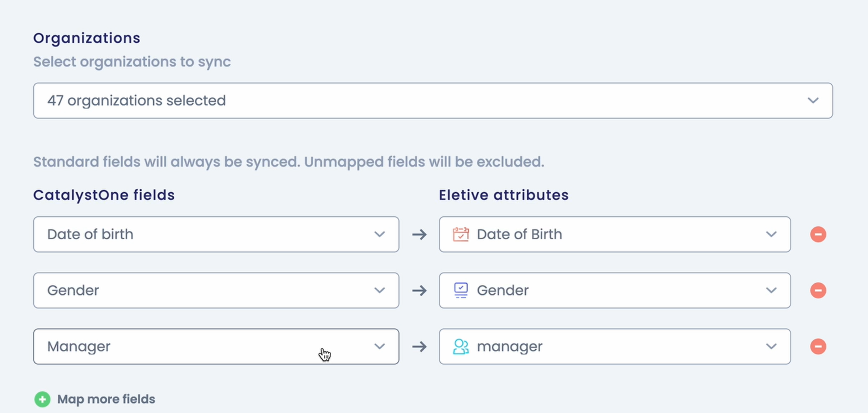Screen dimensions: 868x413
Task: Click the Organizations heading
Action: click(x=87, y=38)
